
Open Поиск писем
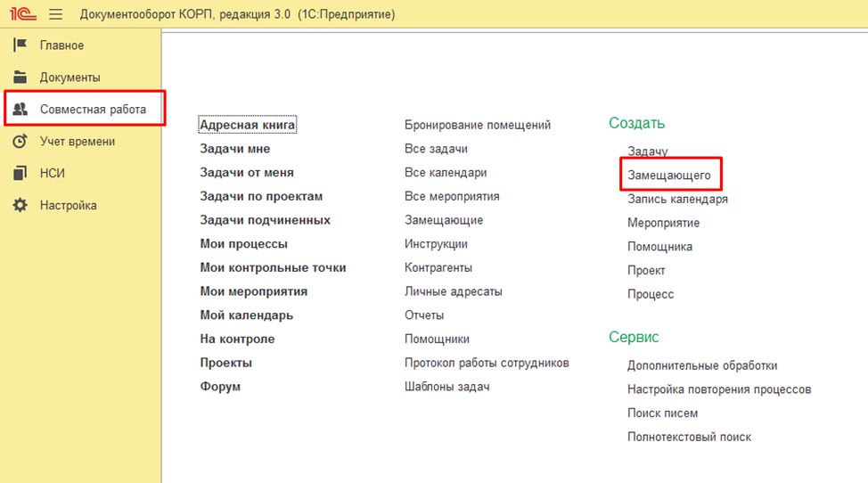tap(663, 413)
